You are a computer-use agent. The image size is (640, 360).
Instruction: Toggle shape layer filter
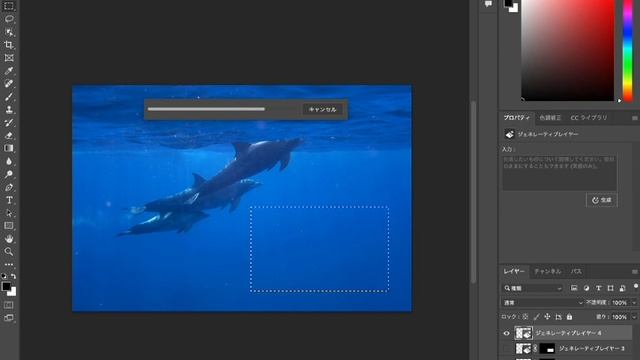pyautogui.click(x=610, y=288)
